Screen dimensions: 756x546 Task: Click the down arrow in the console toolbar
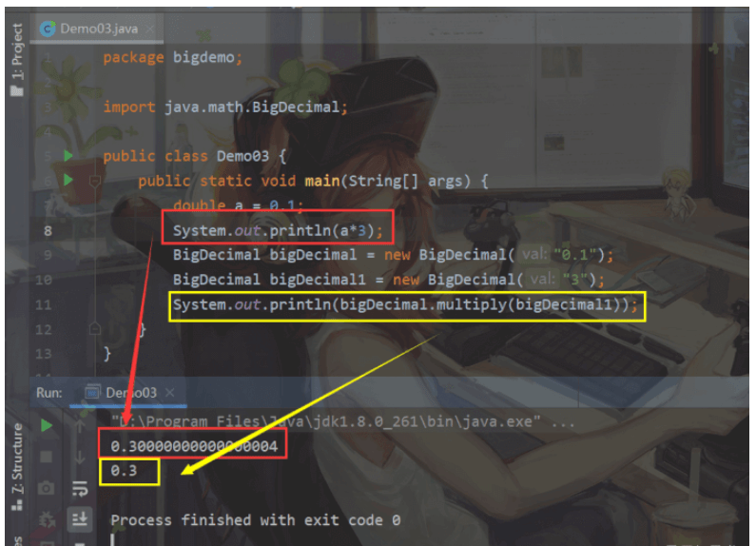(x=80, y=457)
